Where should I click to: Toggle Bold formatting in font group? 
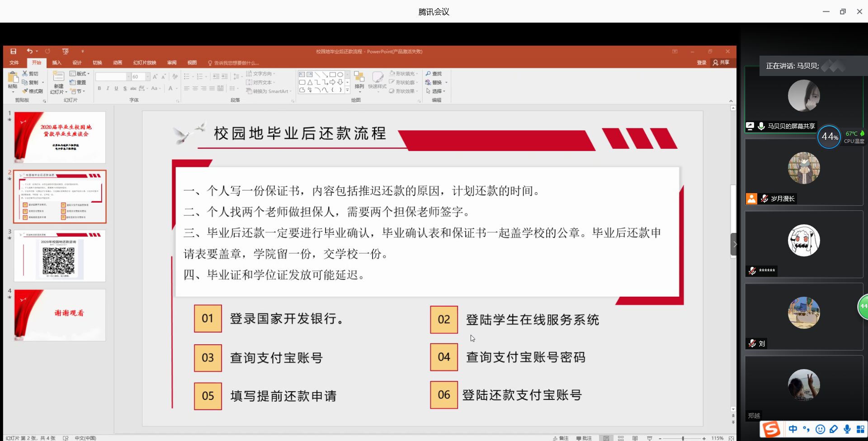point(99,89)
